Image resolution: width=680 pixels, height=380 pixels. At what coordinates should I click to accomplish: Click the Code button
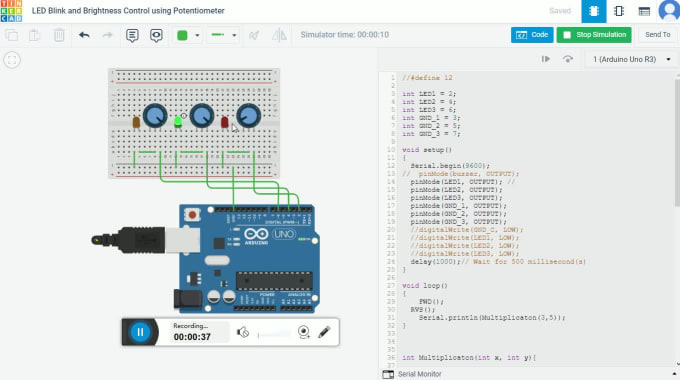coord(532,35)
